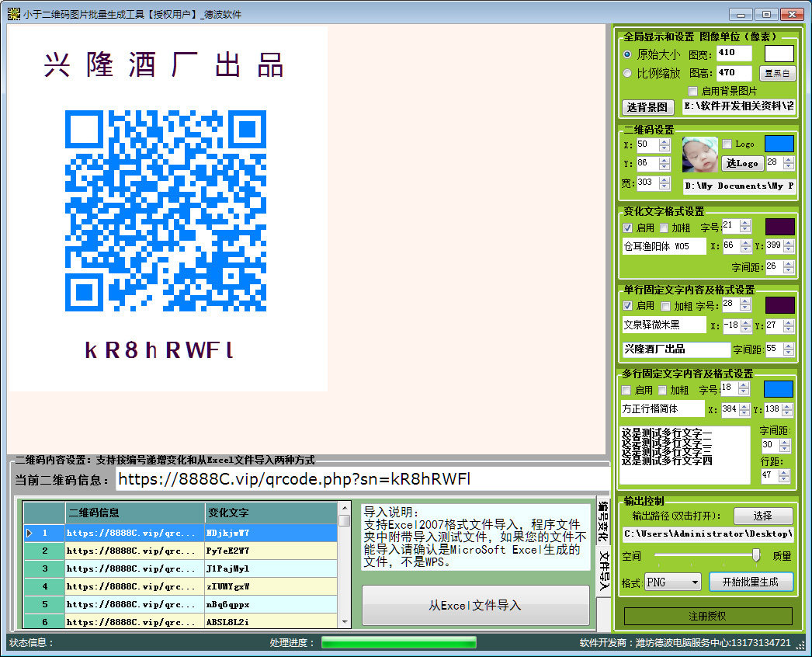Select the 原始大小 radio option

click(627, 54)
